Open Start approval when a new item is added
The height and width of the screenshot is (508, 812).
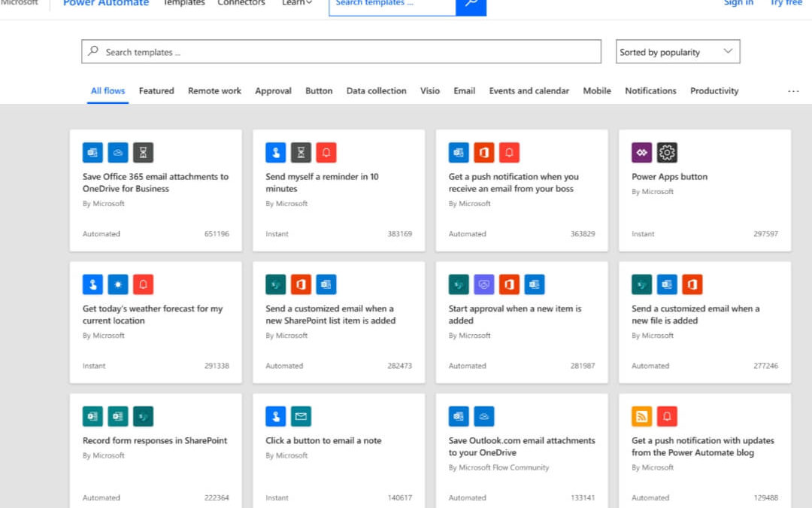515,314
